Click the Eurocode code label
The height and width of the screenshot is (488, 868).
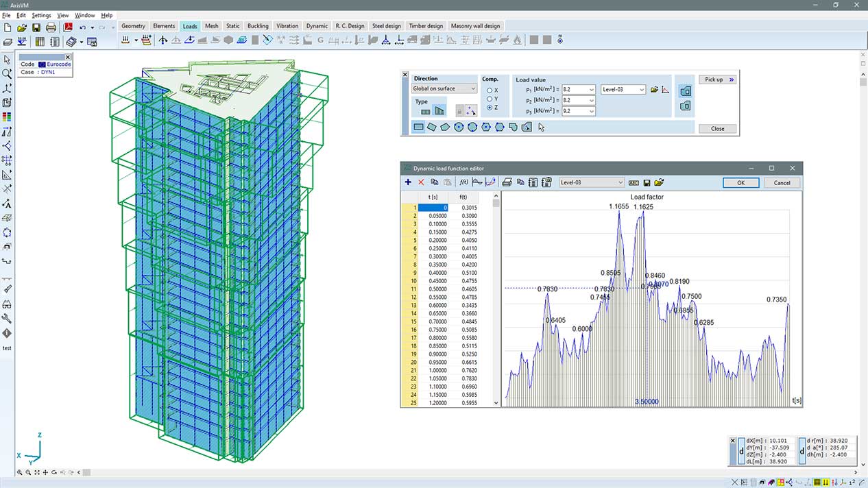click(x=58, y=64)
